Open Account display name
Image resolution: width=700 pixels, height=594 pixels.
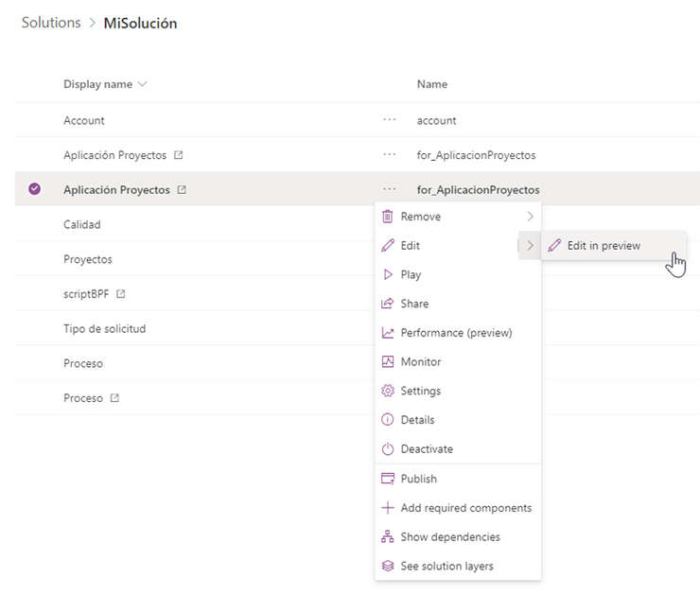(x=84, y=120)
